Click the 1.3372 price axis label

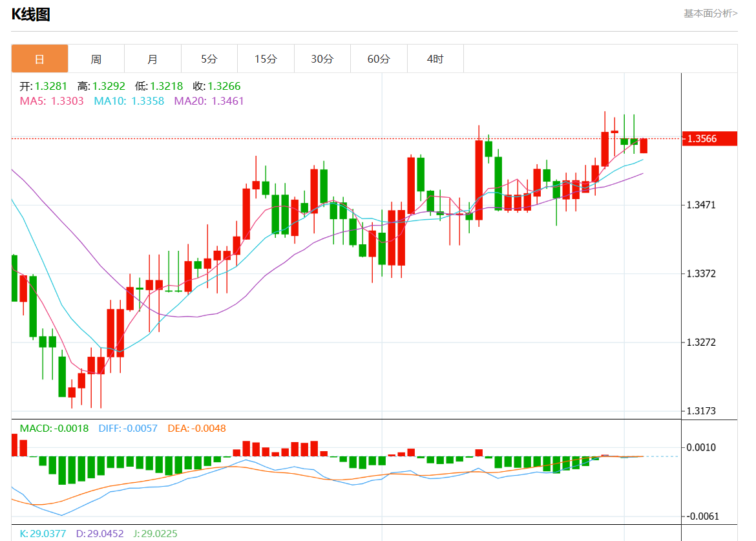[701, 274]
